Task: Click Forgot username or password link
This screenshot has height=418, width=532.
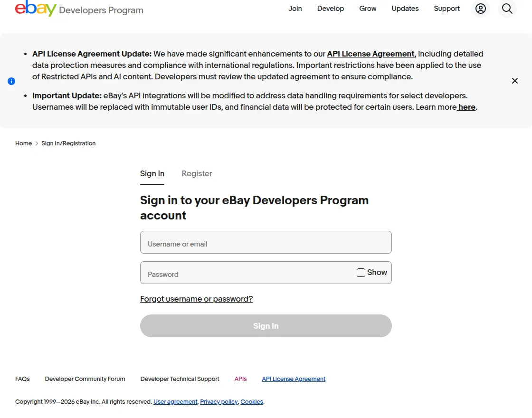Action: [x=197, y=299]
